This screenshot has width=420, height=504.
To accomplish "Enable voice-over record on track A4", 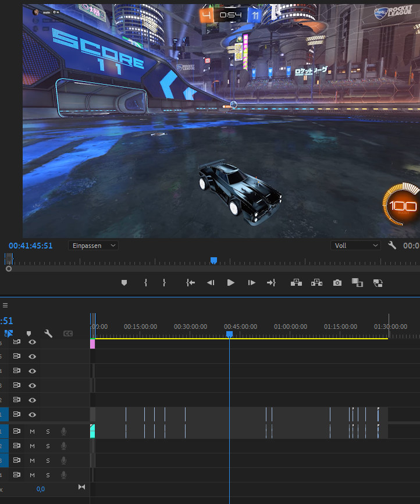I will click(63, 475).
